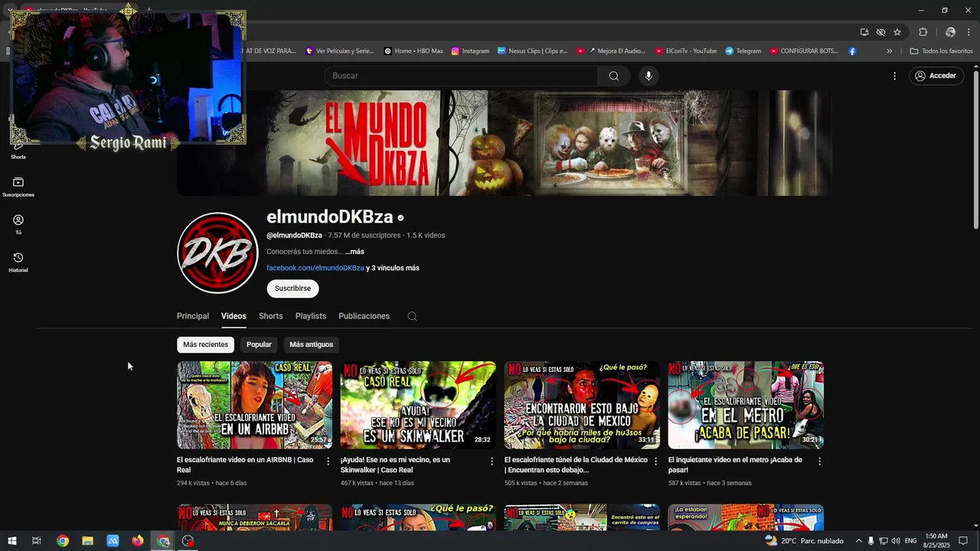Open Task View in the taskbar
The height and width of the screenshot is (551, 980).
(x=36, y=541)
